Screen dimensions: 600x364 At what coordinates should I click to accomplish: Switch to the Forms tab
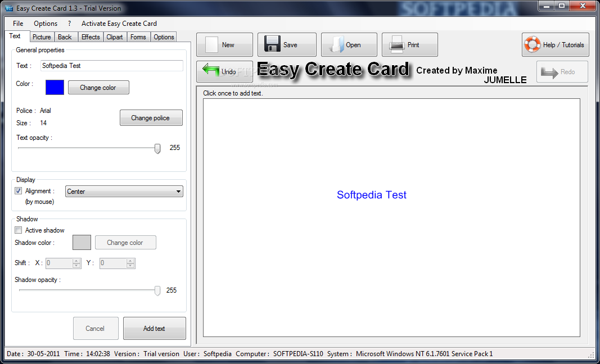point(138,37)
